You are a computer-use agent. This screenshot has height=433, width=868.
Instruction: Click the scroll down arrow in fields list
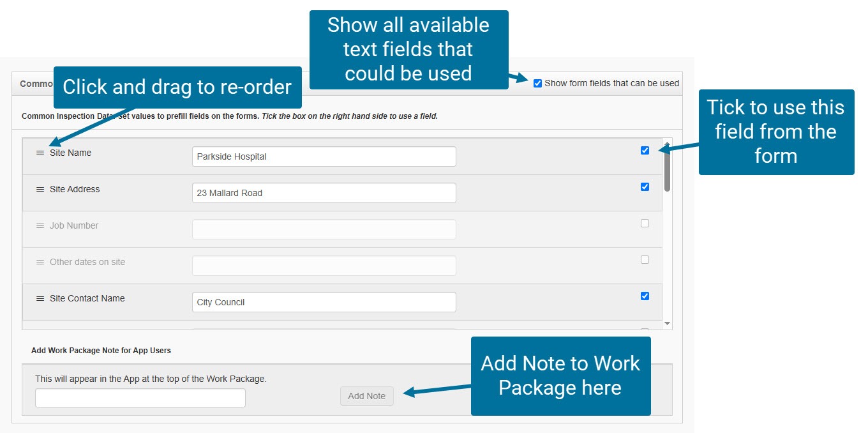click(x=667, y=324)
